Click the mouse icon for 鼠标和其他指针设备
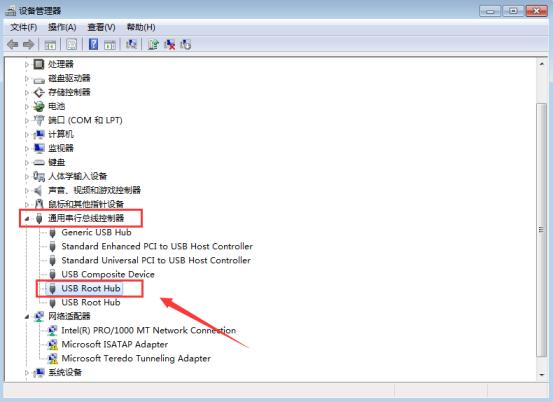 point(39,204)
